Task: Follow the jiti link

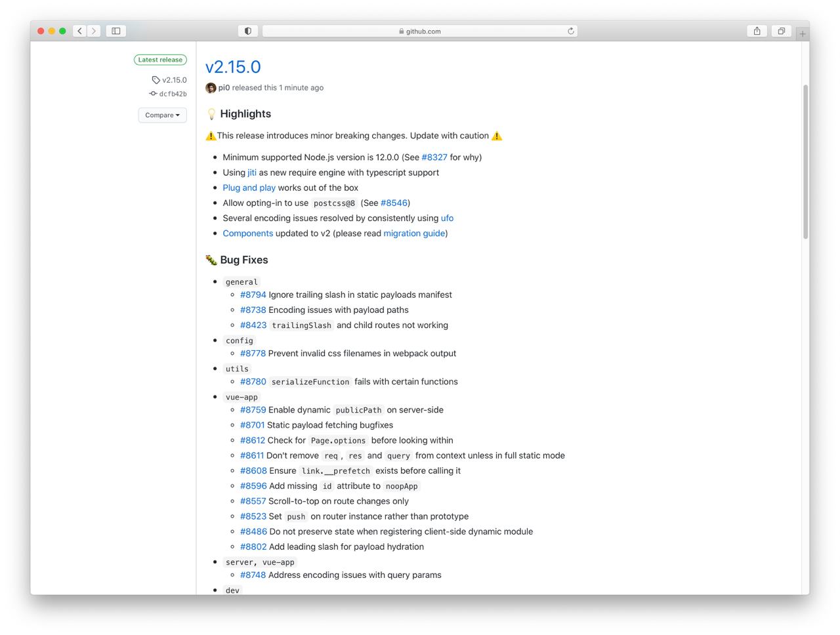Action: click(252, 173)
